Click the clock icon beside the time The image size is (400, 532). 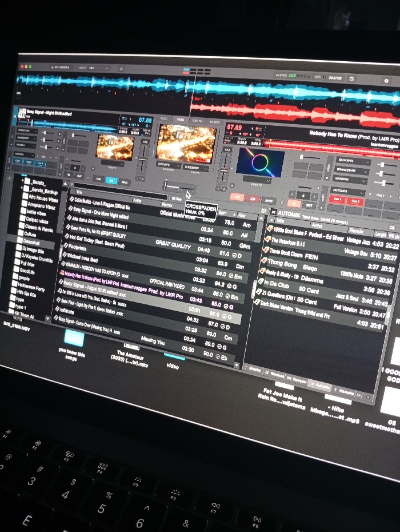(x=352, y=79)
